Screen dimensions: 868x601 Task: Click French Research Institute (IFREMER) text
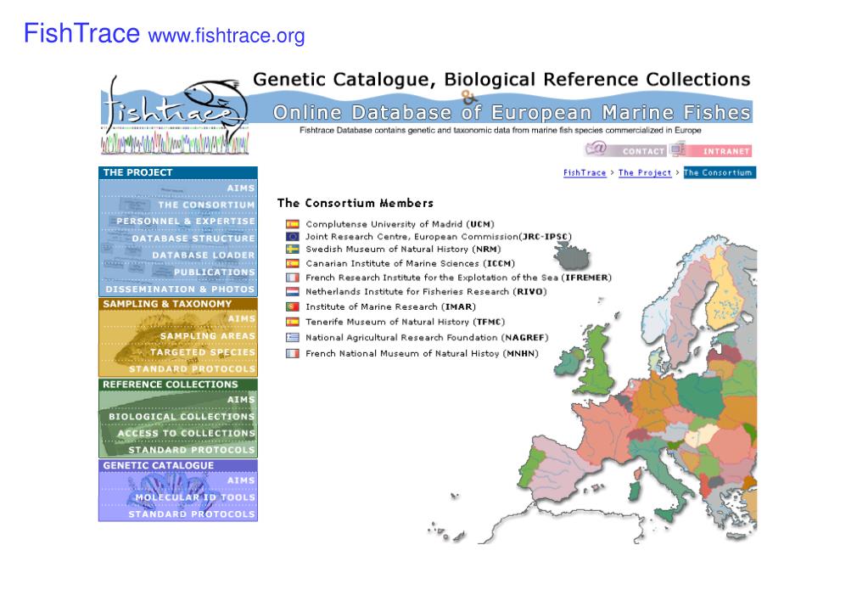click(458, 278)
